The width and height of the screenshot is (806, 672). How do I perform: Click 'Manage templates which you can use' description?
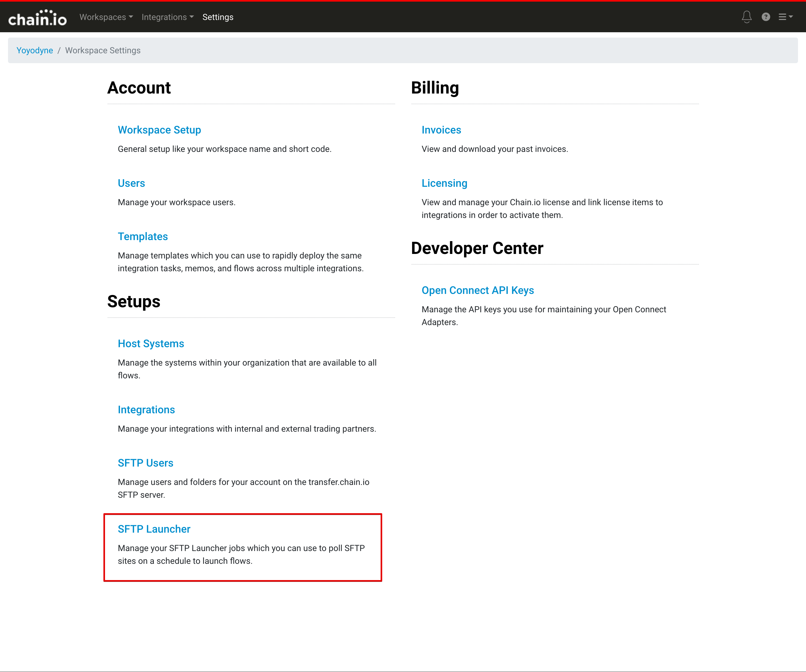tap(241, 262)
